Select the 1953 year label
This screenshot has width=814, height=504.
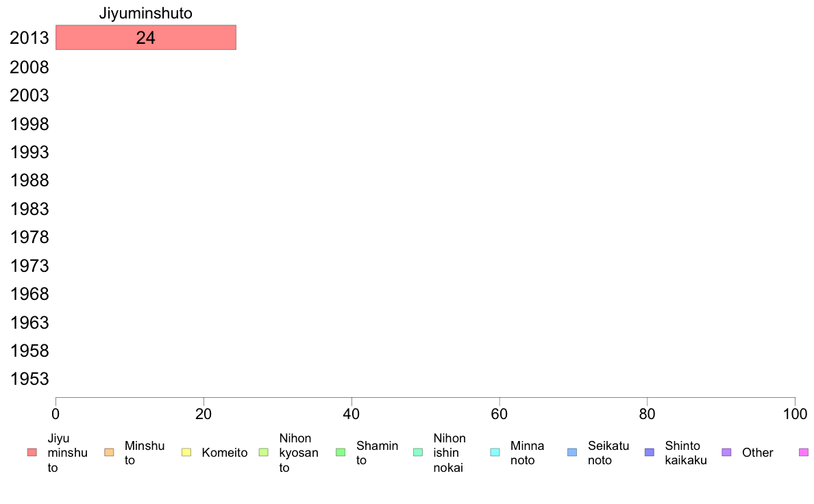click(x=29, y=379)
